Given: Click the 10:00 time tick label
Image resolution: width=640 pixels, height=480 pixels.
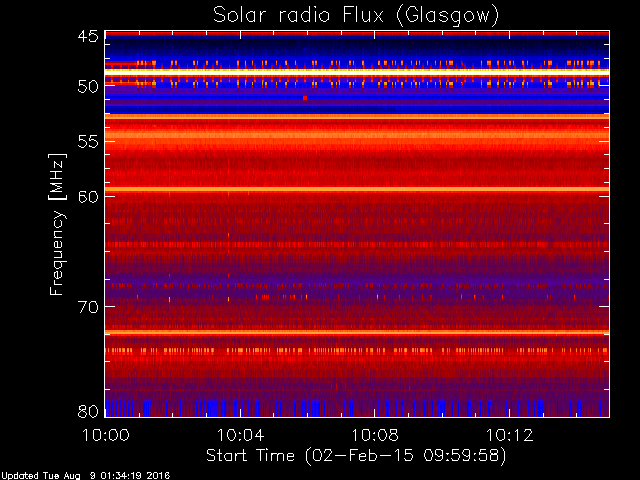Looking at the screenshot, I should tap(106, 435).
